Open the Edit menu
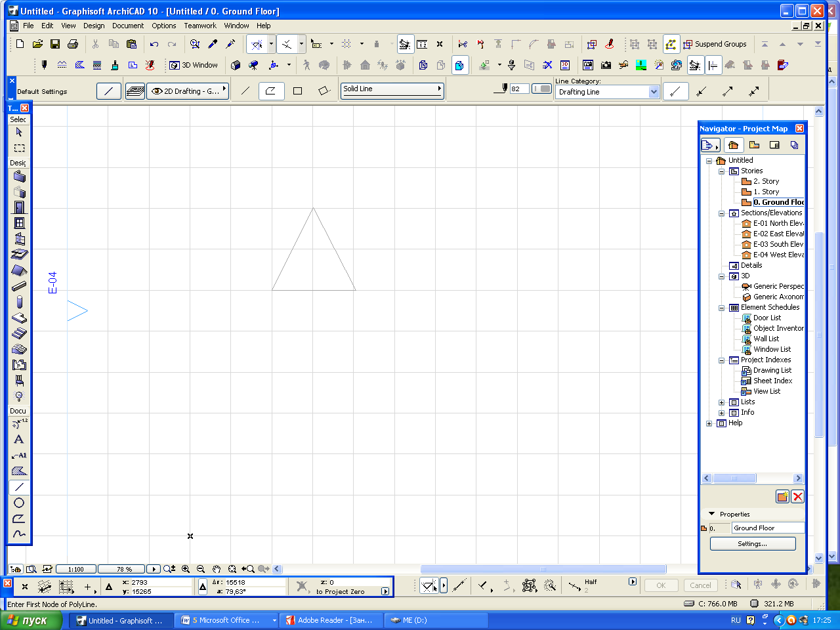The width and height of the screenshot is (840, 630). (x=47, y=26)
